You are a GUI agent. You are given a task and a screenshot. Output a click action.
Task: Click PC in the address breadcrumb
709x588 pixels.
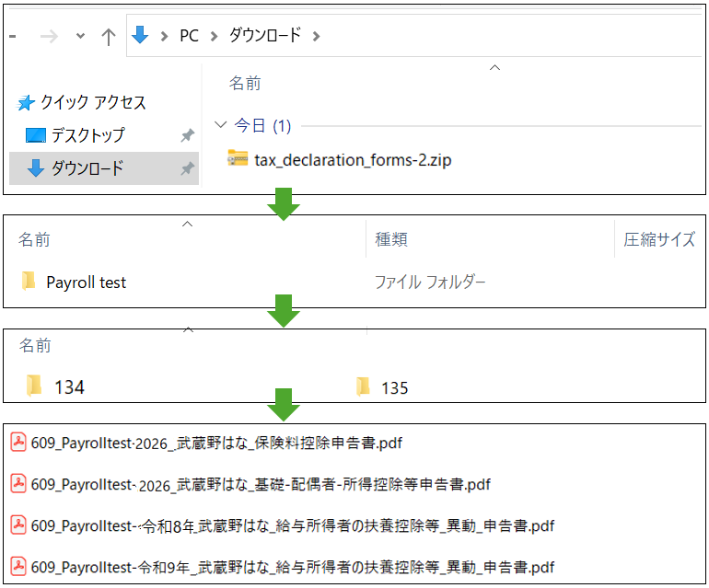(189, 36)
